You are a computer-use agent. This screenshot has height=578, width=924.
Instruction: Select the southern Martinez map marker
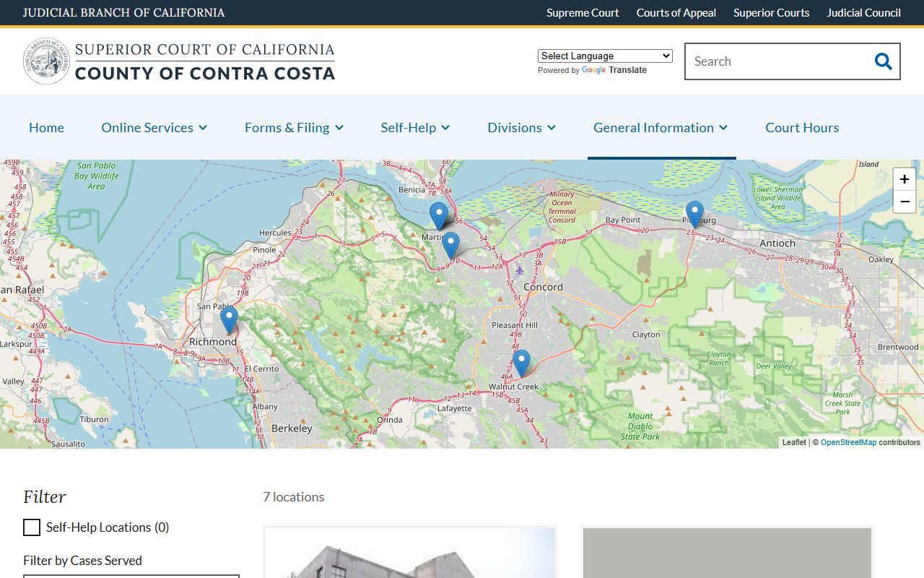(x=450, y=246)
